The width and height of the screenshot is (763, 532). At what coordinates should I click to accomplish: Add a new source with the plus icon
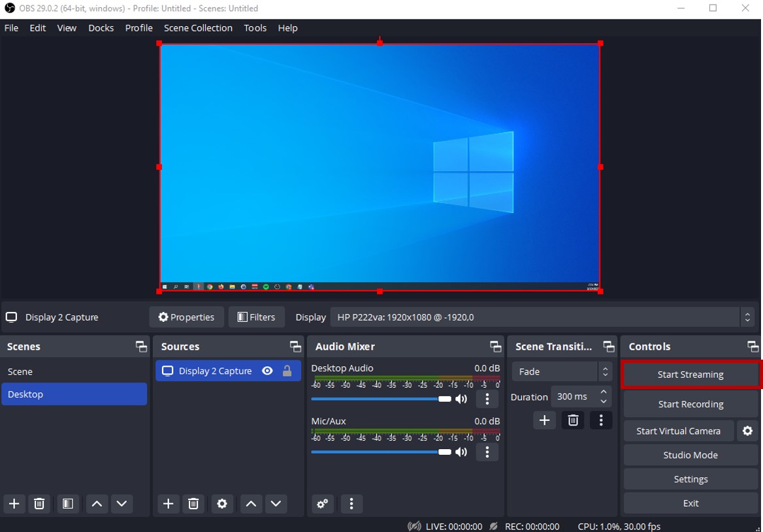(x=168, y=503)
